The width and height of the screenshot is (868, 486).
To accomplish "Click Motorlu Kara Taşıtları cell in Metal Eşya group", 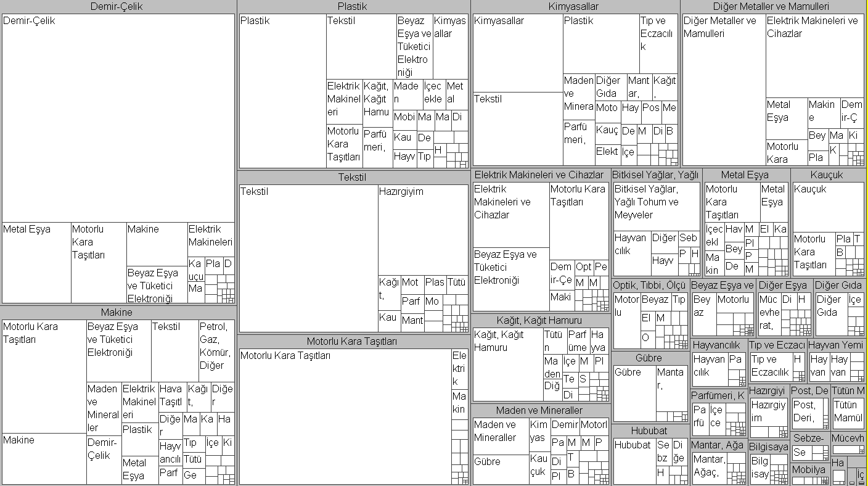I will click(x=732, y=202).
